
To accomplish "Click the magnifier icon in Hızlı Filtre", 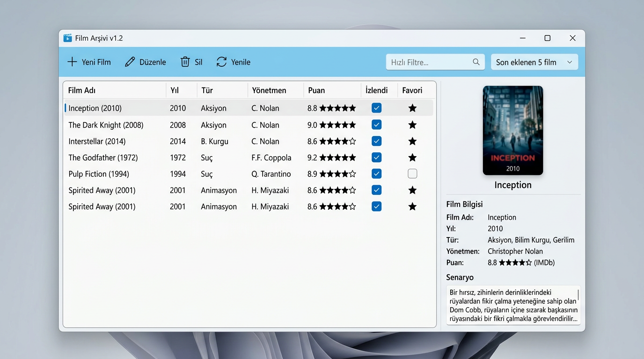I will tap(476, 62).
